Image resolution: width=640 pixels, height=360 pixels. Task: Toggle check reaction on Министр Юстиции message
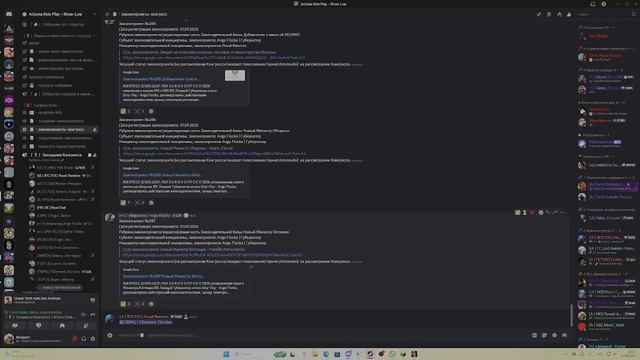click(x=125, y=304)
